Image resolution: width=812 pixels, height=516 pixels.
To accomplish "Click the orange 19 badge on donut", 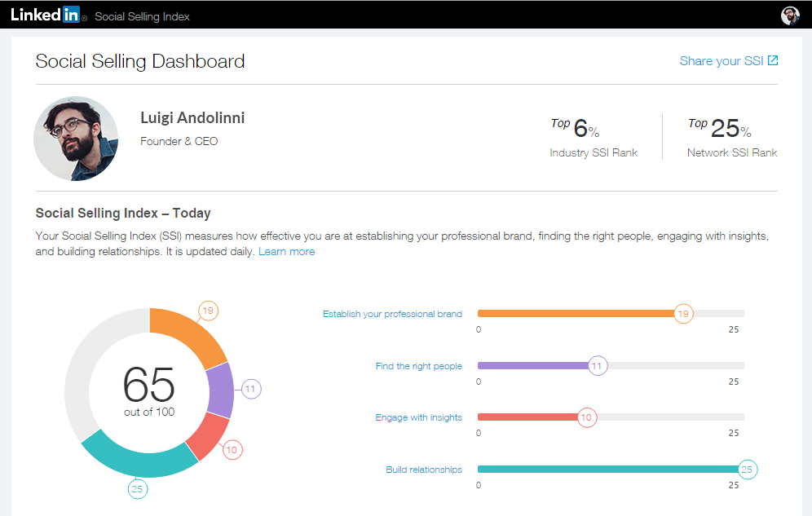I will pos(209,311).
